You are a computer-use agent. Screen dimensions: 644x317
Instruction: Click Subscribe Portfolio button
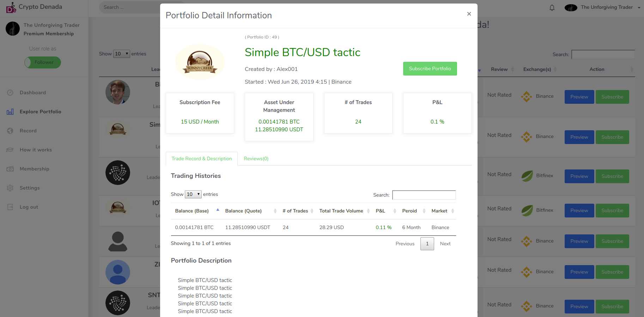click(x=430, y=68)
